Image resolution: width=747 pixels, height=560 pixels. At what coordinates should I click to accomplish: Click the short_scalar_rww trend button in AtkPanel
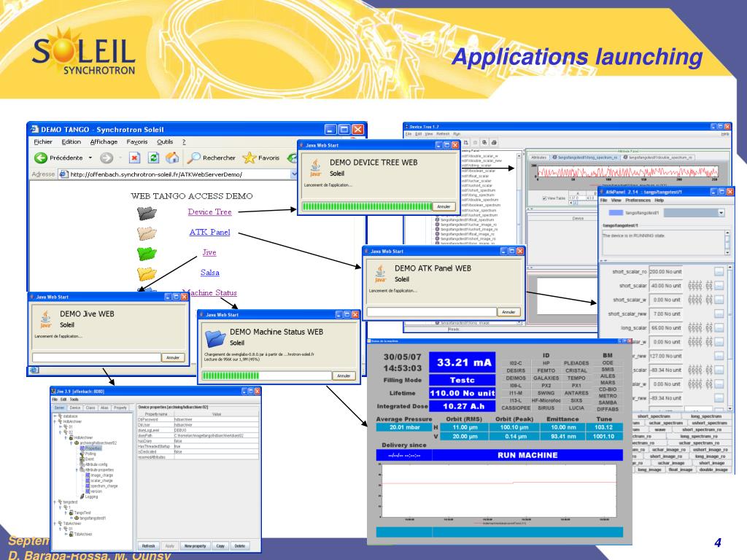(719, 314)
